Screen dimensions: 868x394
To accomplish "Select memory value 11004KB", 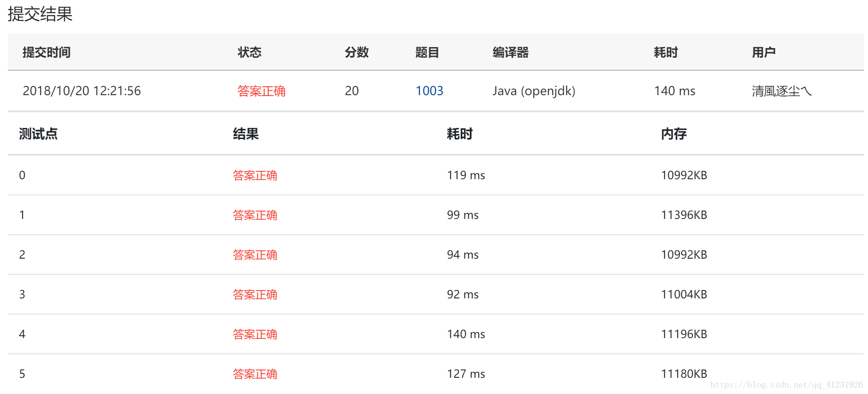I will tap(684, 295).
